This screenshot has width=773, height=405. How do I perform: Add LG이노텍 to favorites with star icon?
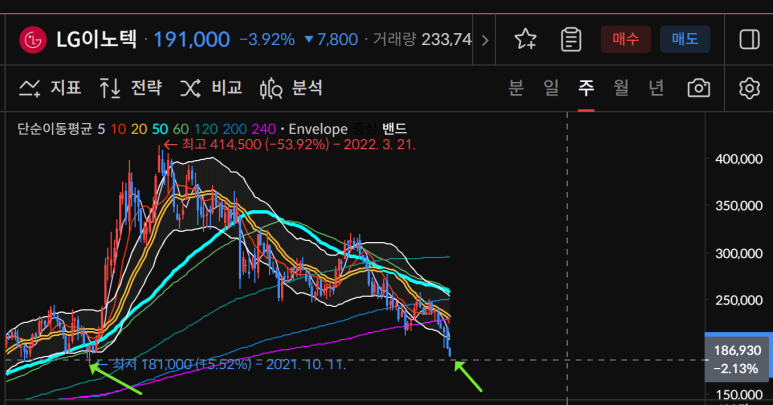pos(525,39)
